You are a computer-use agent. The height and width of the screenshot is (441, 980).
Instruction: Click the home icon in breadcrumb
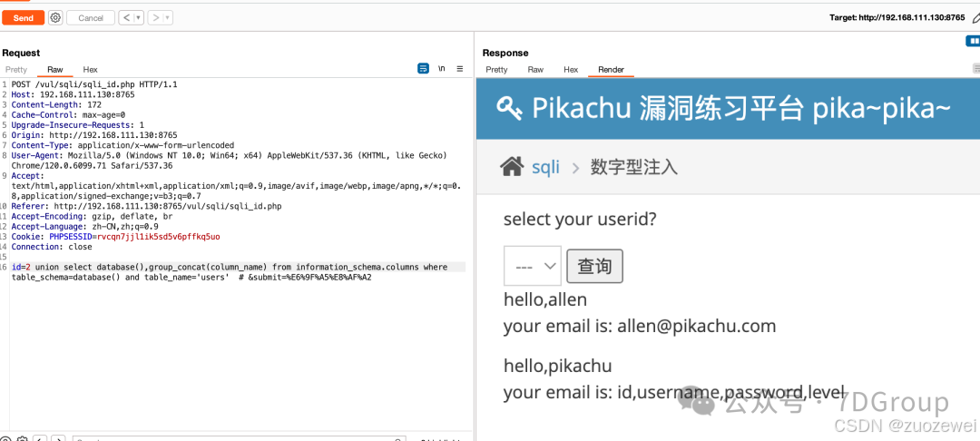point(512,166)
